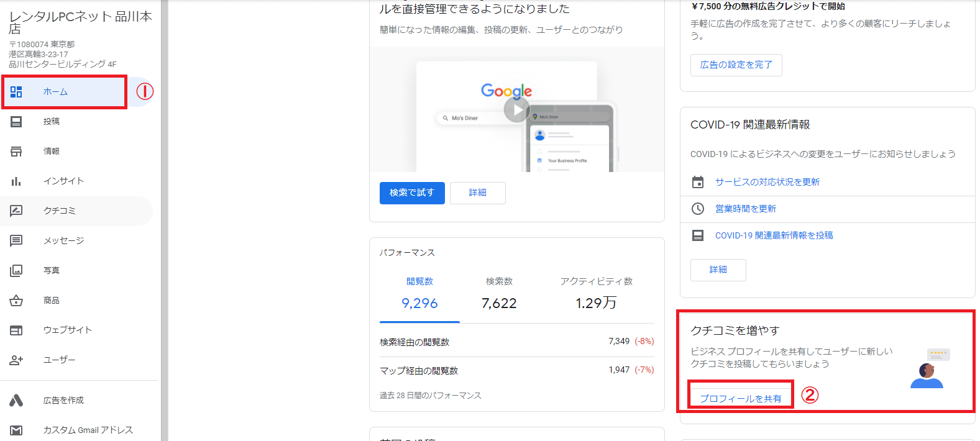Open 投稿 in the sidebar menu
The image size is (980, 441).
click(76, 122)
